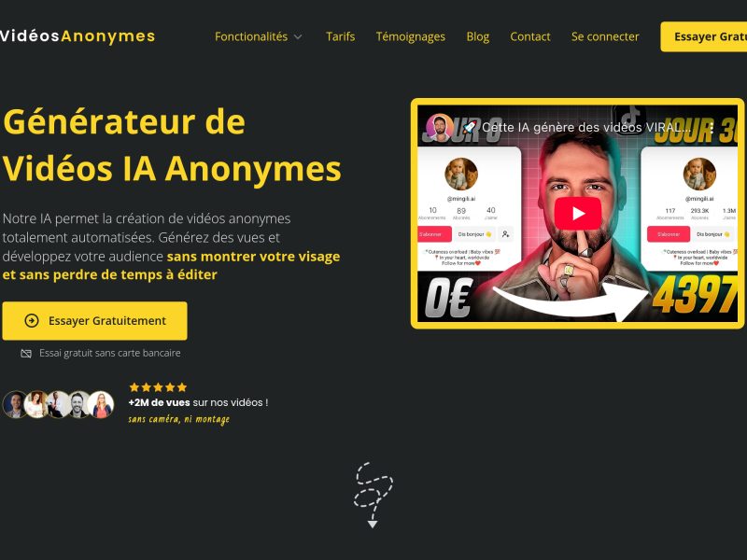Click the circled arrow icon on button

click(32, 320)
